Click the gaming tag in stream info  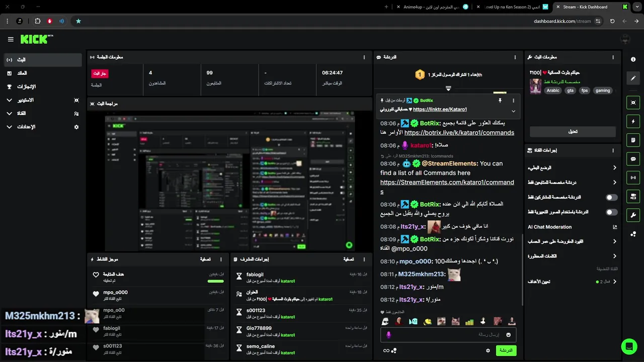602,90
